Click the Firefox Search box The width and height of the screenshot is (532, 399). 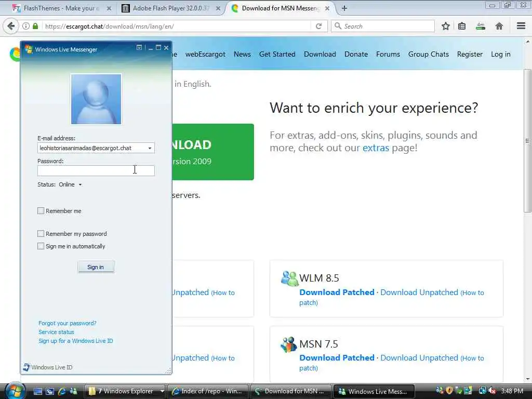pyautogui.click(x=383, y=26)
